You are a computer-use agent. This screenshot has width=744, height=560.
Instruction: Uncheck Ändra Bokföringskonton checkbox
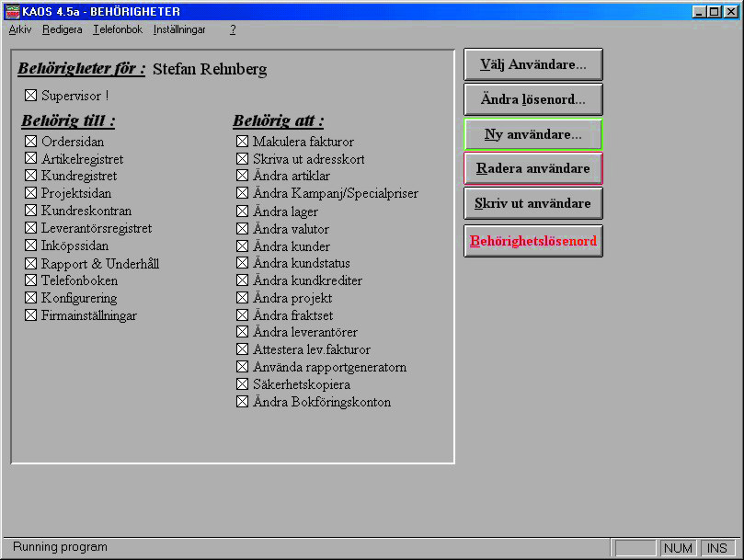[243, 402]
